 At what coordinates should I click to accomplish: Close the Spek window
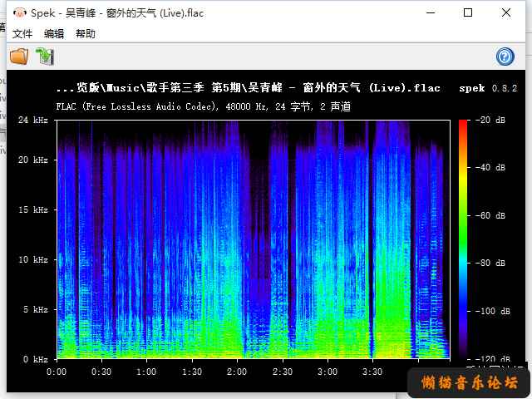[x=506, y=13]
